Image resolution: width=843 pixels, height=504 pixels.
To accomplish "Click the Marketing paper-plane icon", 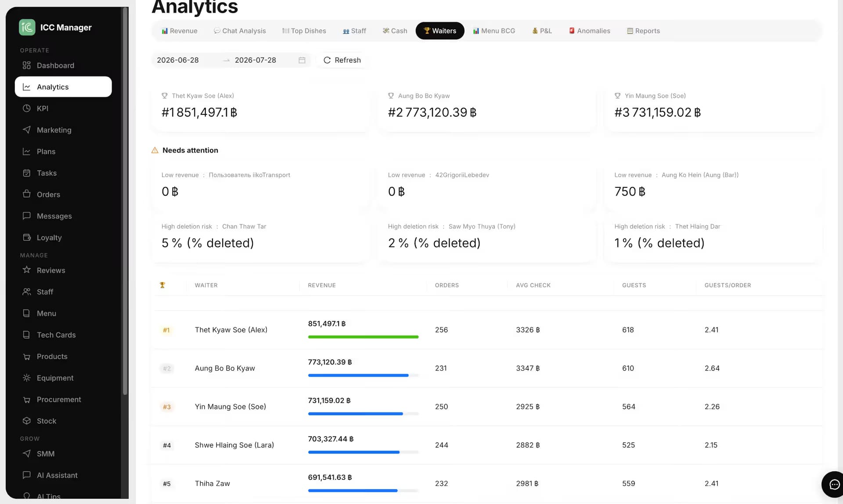I will tap(27, 130).
